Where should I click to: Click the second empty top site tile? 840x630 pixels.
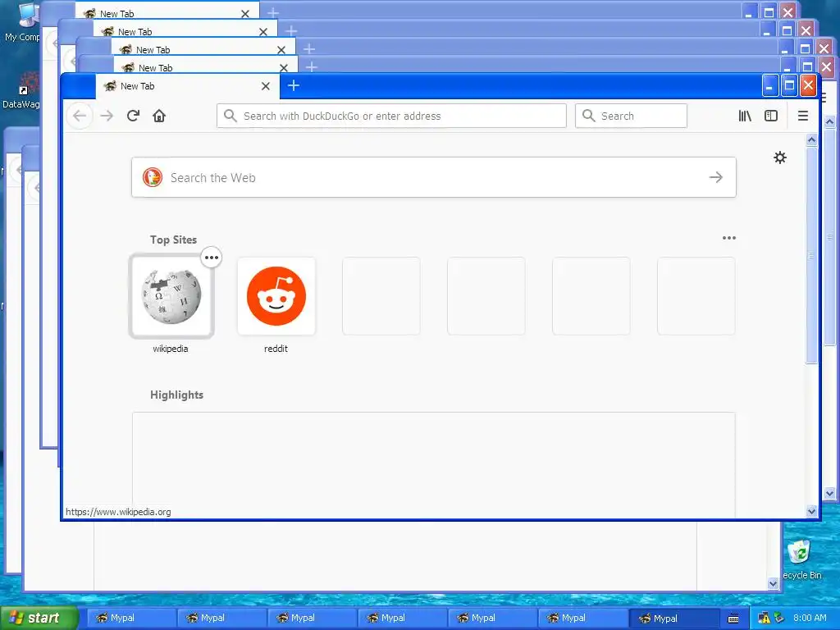(x=486, y=296)
